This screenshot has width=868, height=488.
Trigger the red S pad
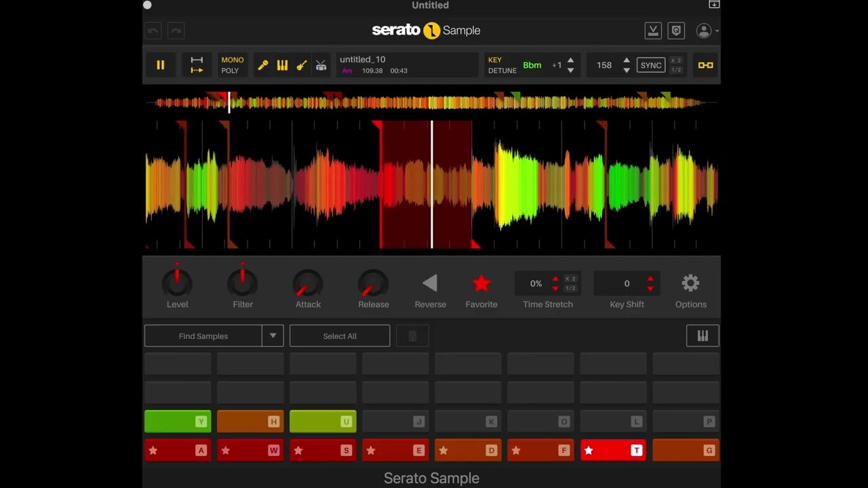[x=323, y=450]
